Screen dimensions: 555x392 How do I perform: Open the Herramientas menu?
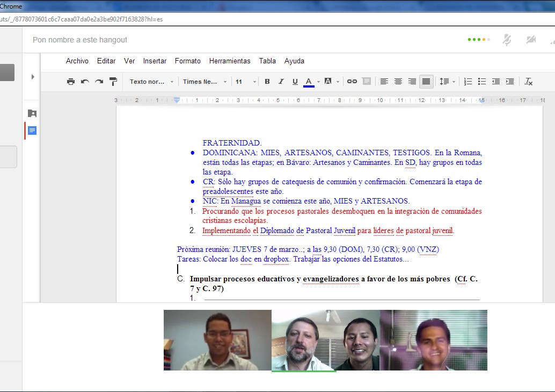point(230,61)
